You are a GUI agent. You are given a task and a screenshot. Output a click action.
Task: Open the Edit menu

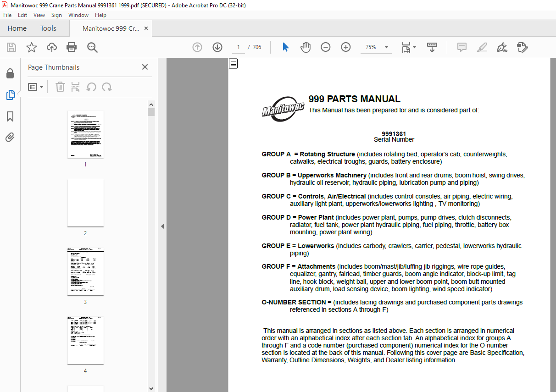(22, 15)
